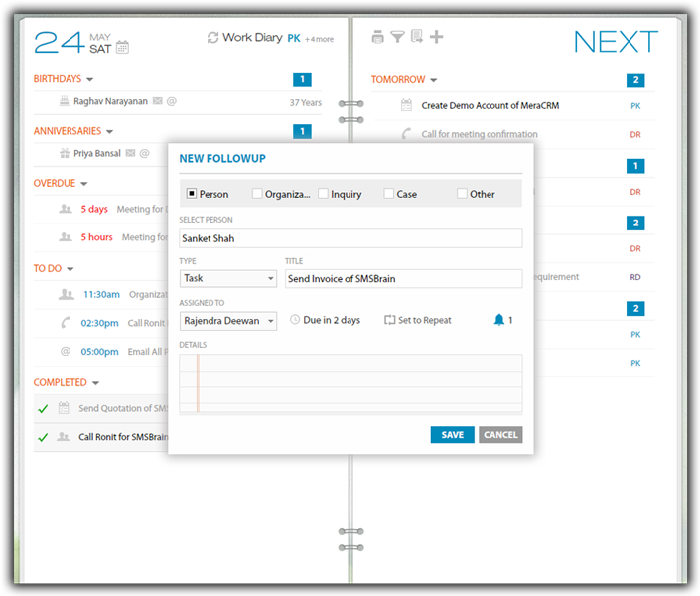Check the Inquiry checkbox
Screen dimensions: 700x596
point(323,194)
